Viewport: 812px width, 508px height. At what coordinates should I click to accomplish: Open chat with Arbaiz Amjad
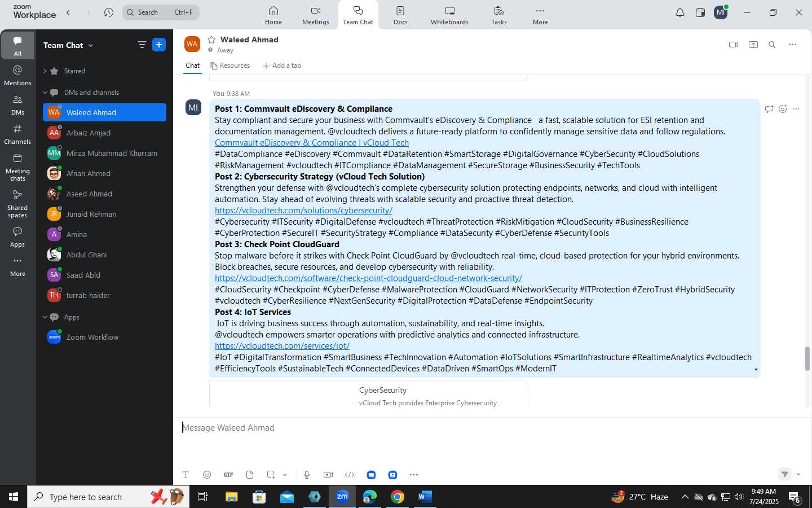click(104, 133)
